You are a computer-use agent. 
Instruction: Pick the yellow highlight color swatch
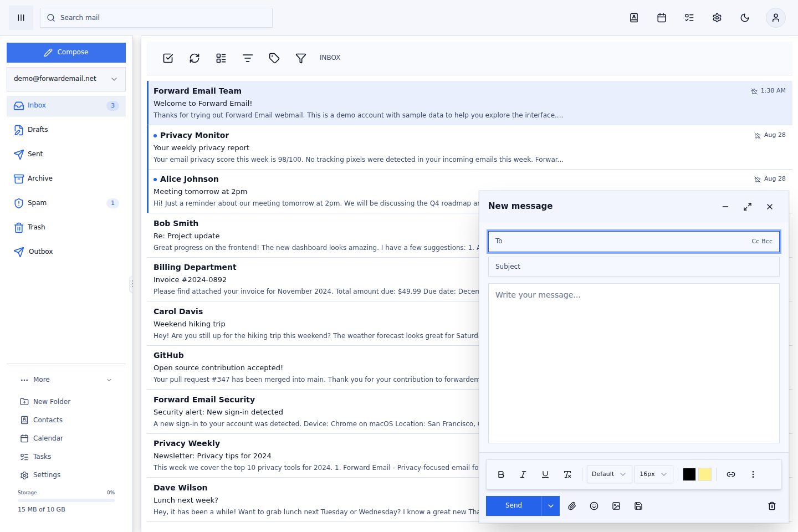click(705, 474)
